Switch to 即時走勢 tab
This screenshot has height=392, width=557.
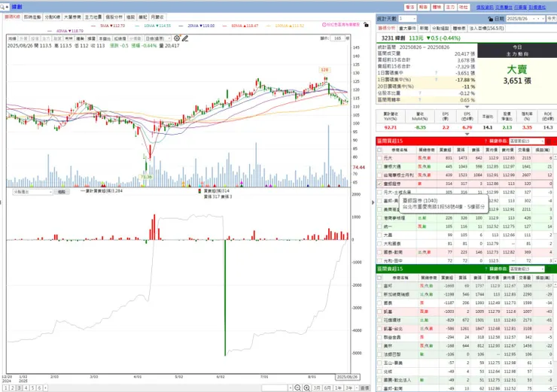click(32, 17)
